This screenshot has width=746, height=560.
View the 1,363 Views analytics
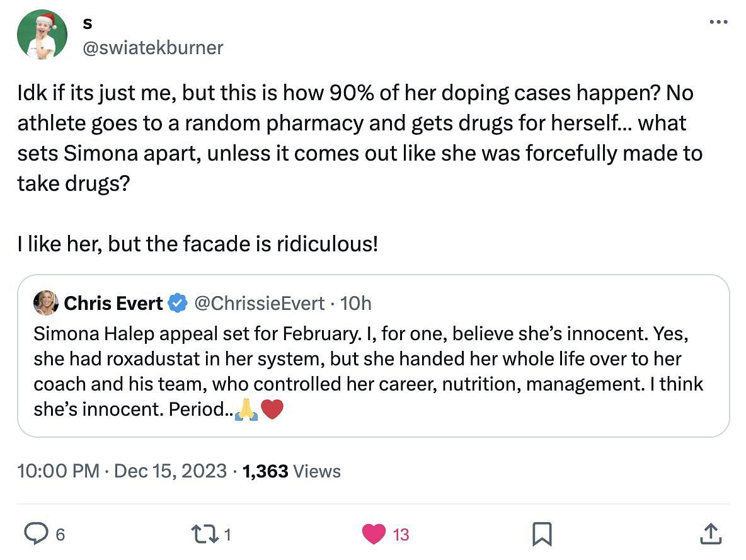click(292, 471)
